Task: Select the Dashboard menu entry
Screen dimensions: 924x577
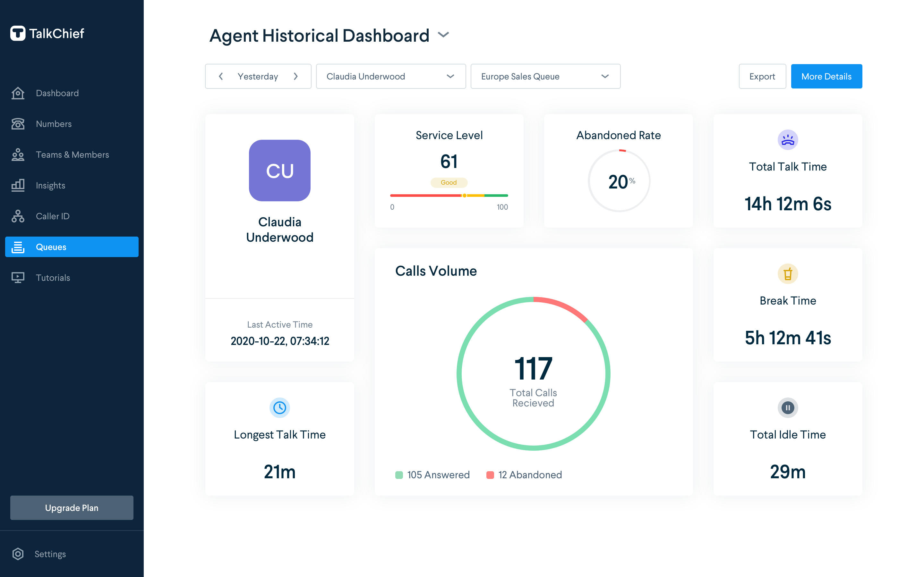Action: tap(57, 93)
